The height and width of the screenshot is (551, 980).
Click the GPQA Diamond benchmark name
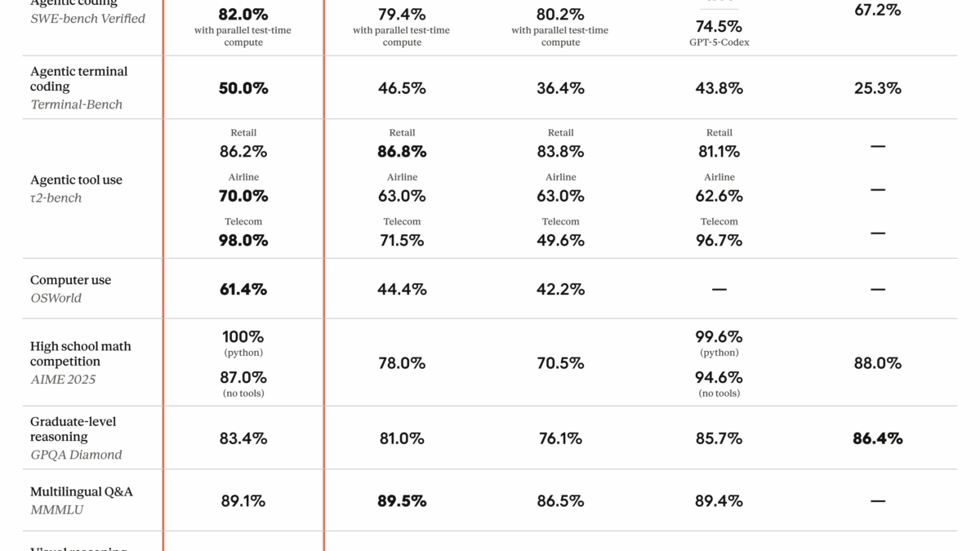coord(76,455)
